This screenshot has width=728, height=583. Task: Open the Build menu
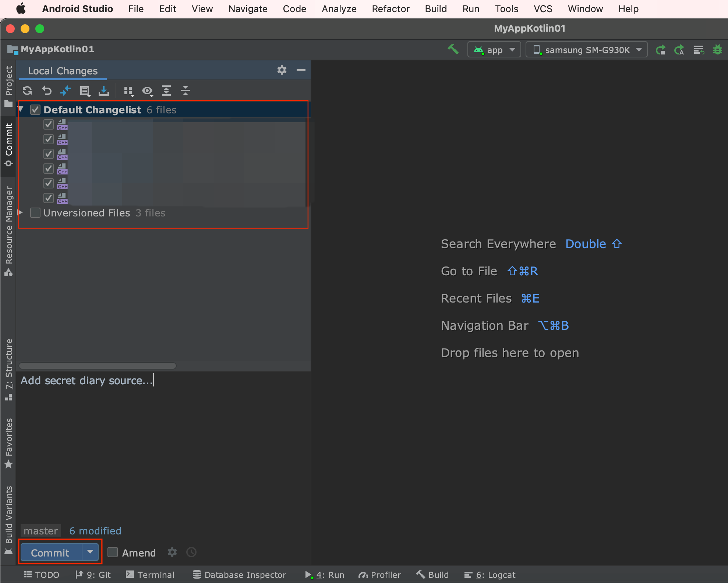tap(436, 9)
